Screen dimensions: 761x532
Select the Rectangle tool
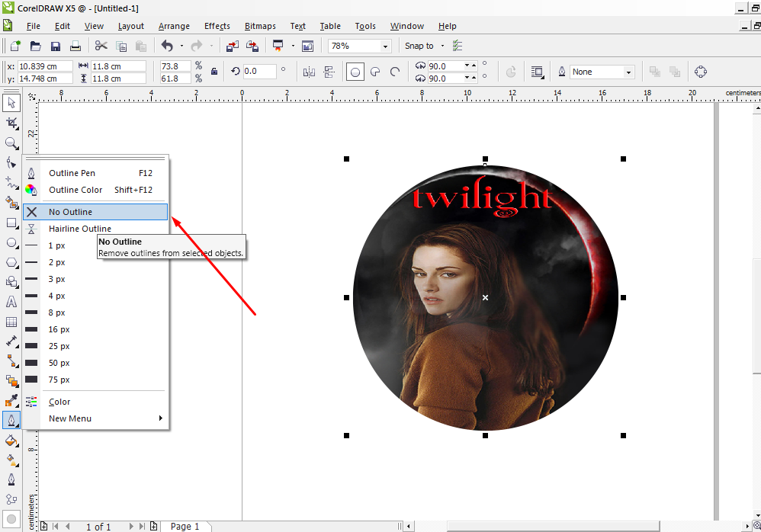(x=11, y=223)
